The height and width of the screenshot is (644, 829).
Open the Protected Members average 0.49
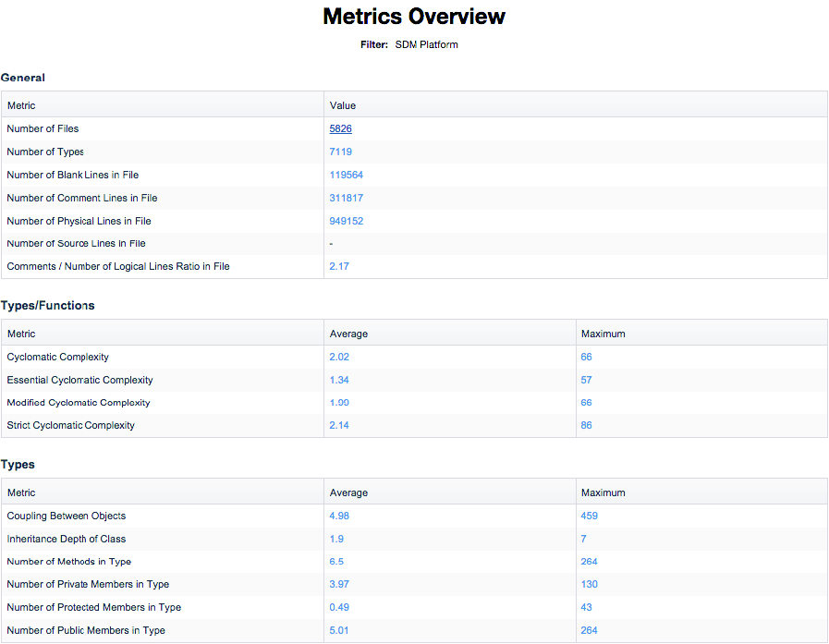pos(339,607)
